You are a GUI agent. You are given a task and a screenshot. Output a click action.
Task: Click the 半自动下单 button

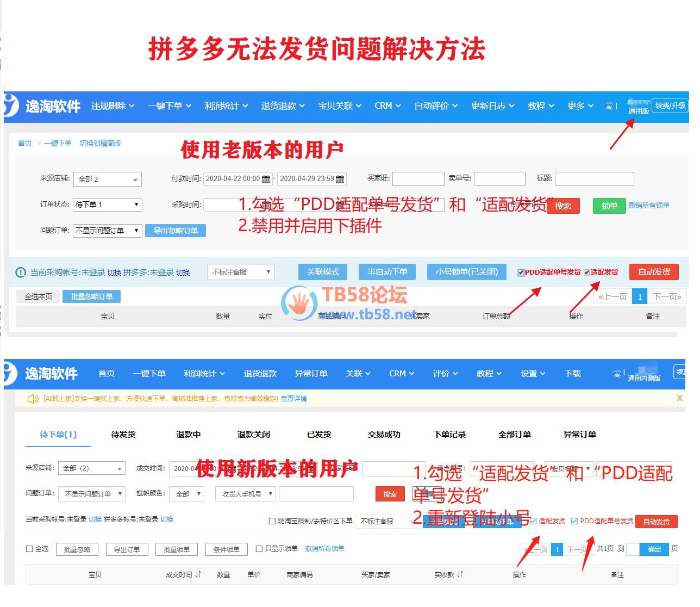click(x=387, y=272)
